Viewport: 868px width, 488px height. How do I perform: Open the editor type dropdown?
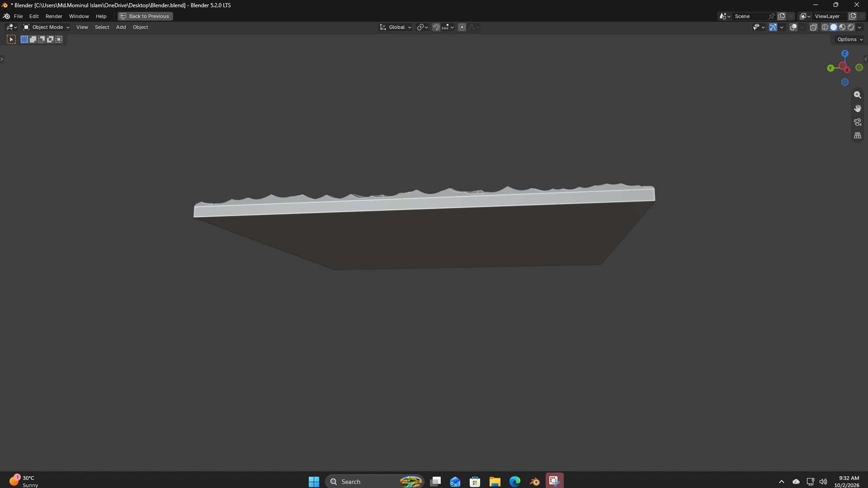11,27
